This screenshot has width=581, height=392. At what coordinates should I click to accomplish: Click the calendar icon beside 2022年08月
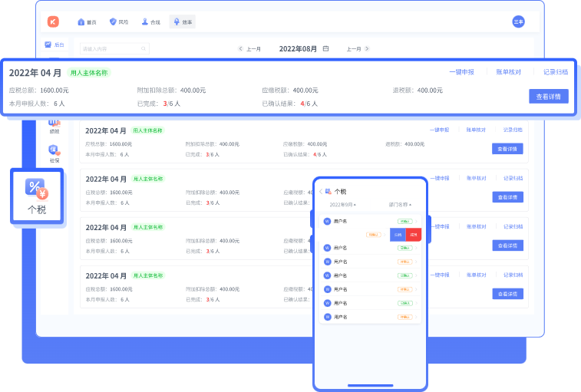(x=325, y=48)
